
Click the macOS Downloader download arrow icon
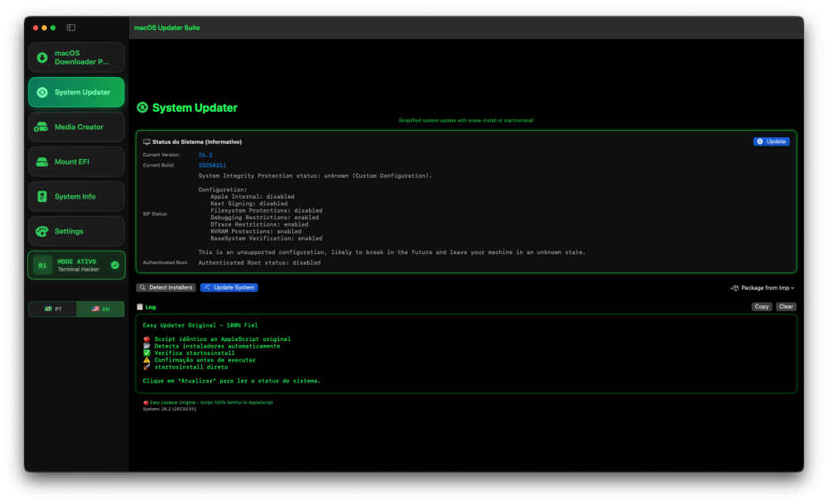pos(42,57)
